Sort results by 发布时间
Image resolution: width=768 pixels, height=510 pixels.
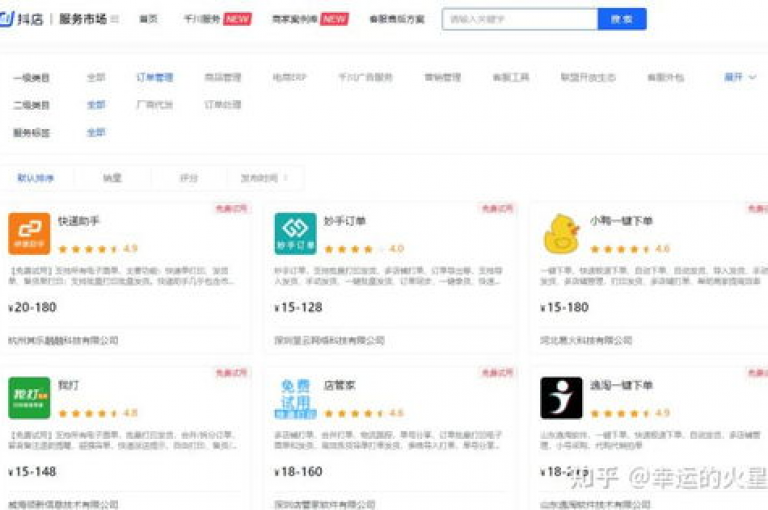click(264, 178)
